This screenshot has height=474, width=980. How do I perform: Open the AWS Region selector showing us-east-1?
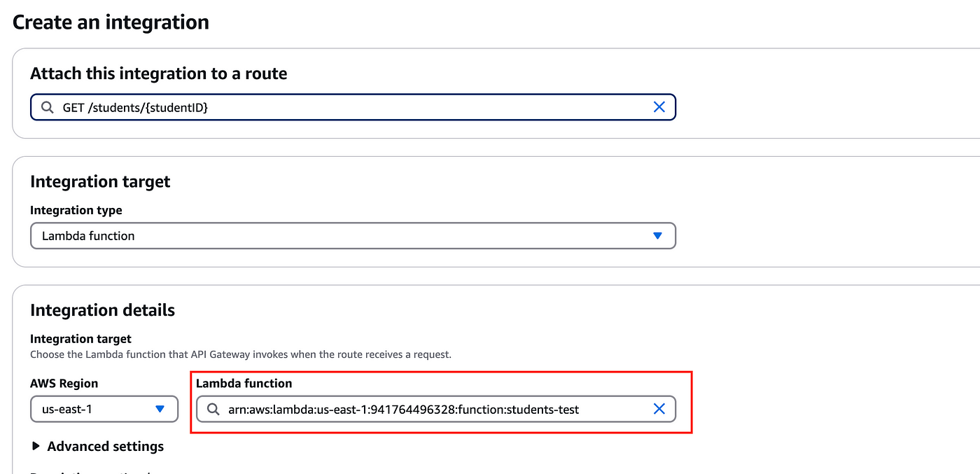(104, 409)
